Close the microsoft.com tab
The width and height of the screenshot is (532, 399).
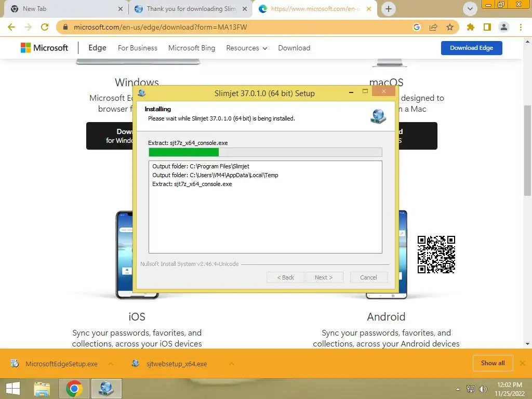tap(369, 9)
